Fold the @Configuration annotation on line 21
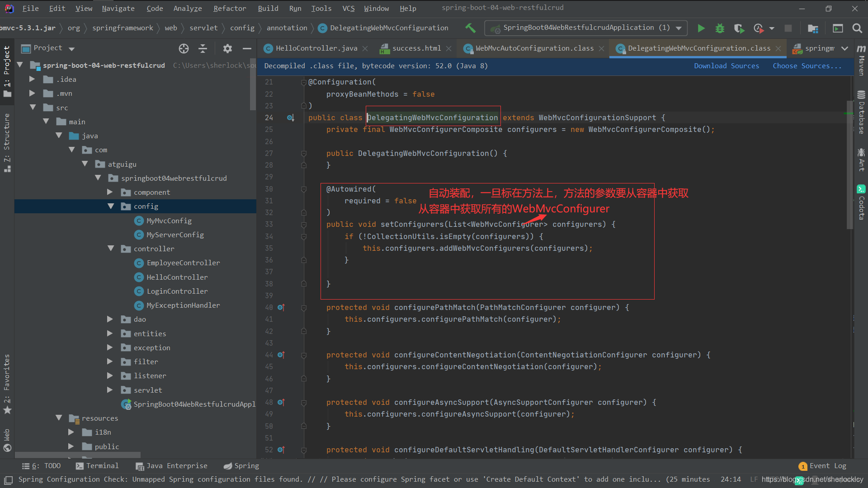 [304, 82]
